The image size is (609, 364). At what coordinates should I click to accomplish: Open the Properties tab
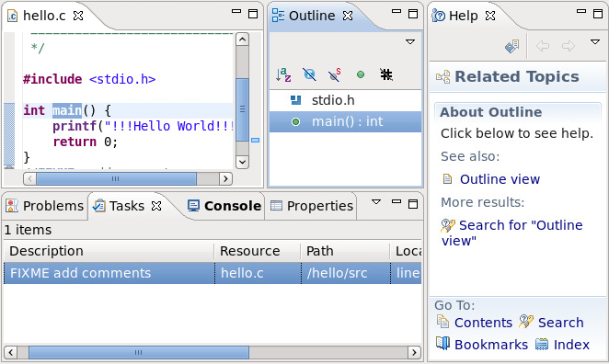pyautogui.click(x=312, y=206)
